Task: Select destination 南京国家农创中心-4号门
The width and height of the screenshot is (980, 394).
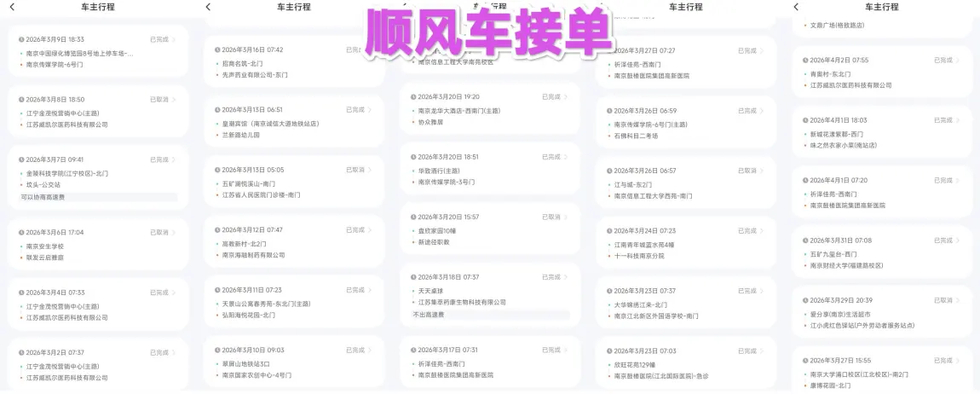Action: pos(257,374)
